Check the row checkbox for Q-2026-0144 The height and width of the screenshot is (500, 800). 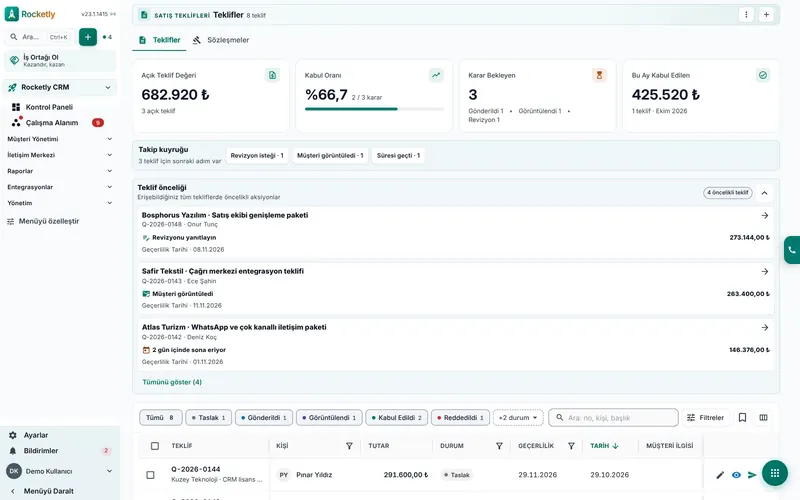pyautogui.click(x=150, y=475)
